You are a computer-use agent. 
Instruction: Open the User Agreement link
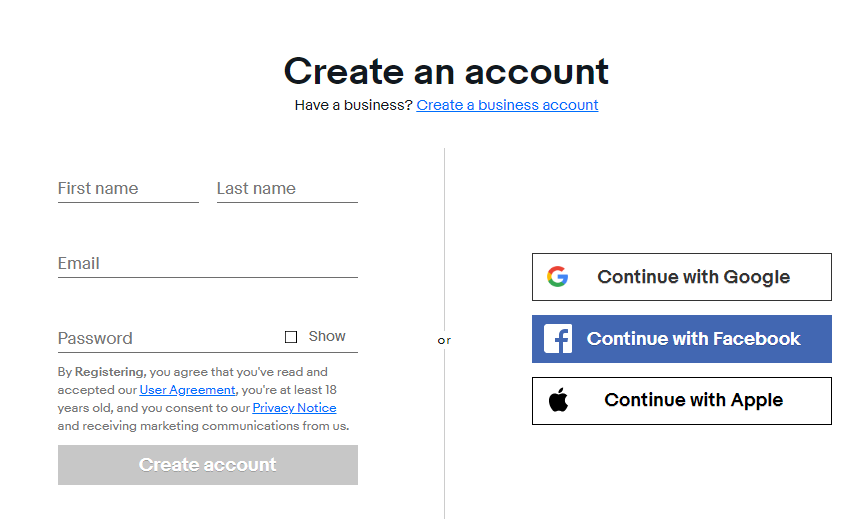point(187,390)
